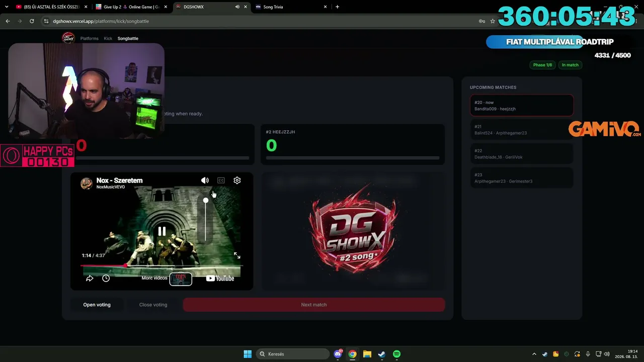Click the Steam icon in system tray
Viewport: 644px width, 362px height.
pyautogui.click(x=545, y=354)
